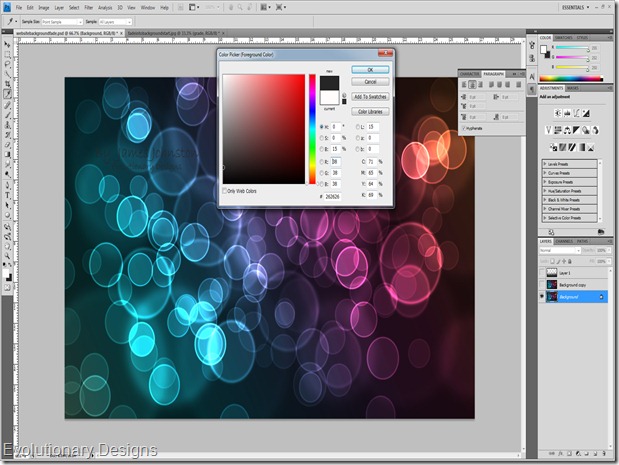Screen dimensions: 619x465
Task: Click the hex color value field
Action: [332, 196]
